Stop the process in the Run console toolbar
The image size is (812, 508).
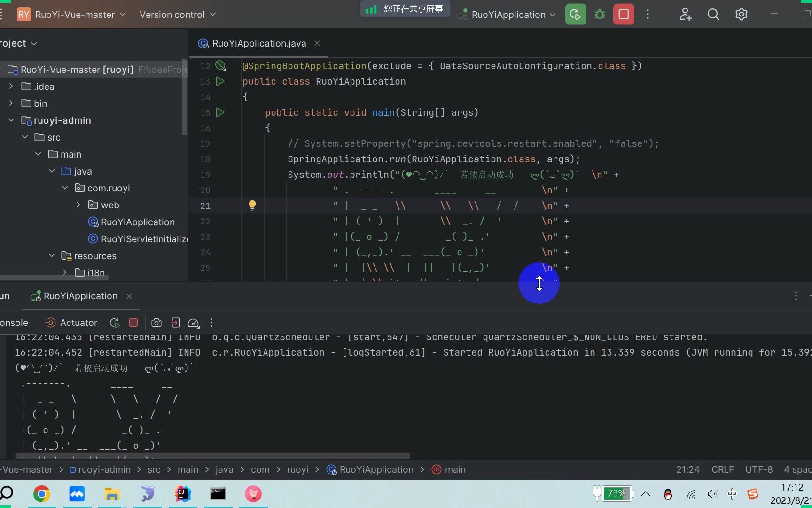pyautogui.click(x=133, y=323)
